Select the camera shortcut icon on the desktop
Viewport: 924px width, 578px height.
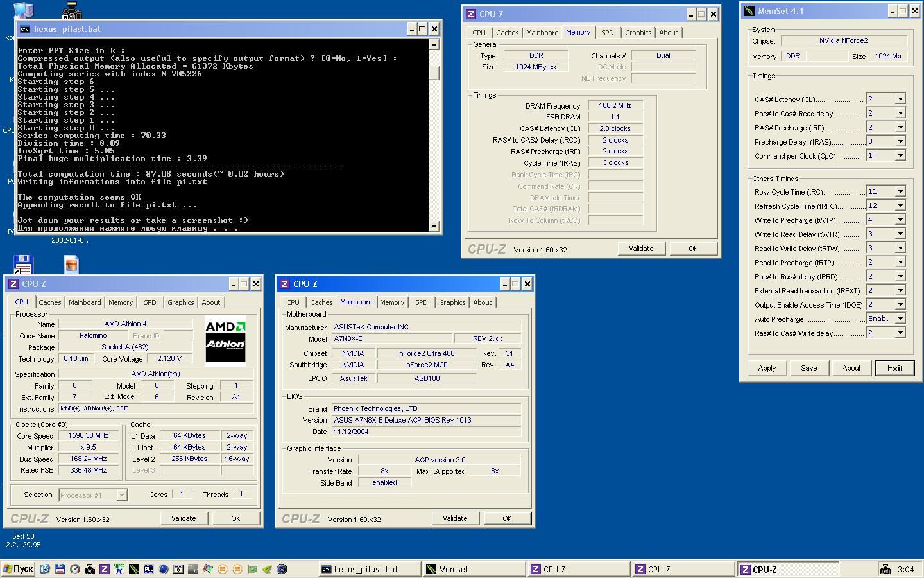pyautogui.click(x=72, y=10)
